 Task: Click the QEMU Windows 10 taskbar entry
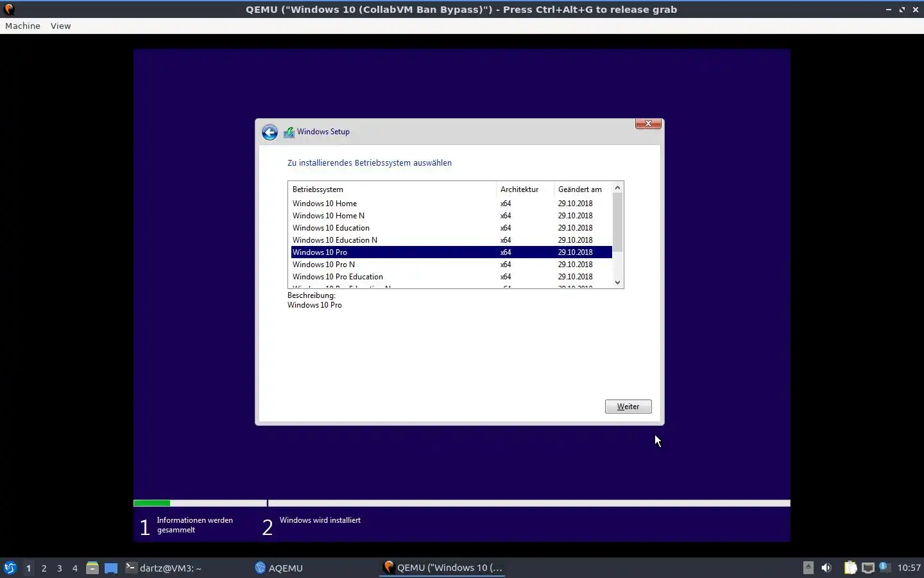click(x=443, y=568)
